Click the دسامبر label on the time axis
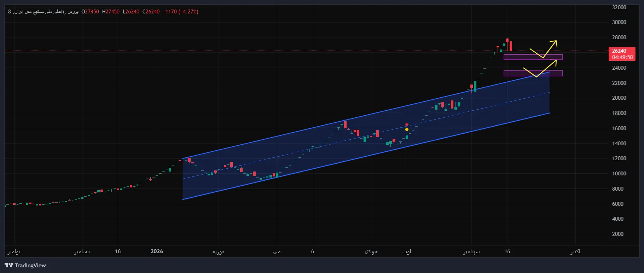Screen dimensions: 644x273 82,251
